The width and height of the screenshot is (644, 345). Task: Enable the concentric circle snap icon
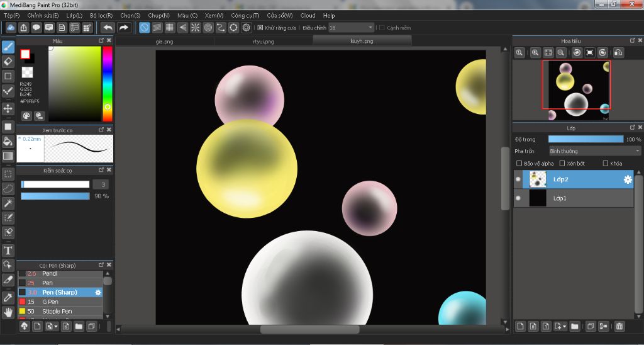click(x=208, y=28)
